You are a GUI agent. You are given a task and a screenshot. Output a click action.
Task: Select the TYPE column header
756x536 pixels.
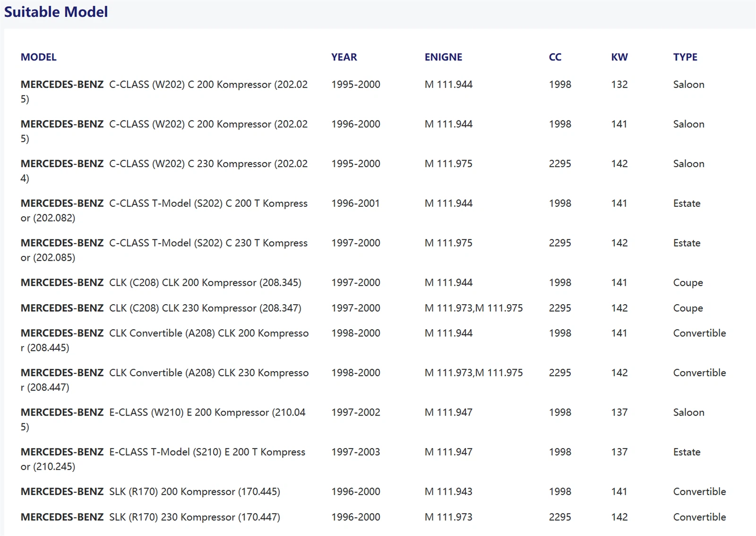(685, 57)
